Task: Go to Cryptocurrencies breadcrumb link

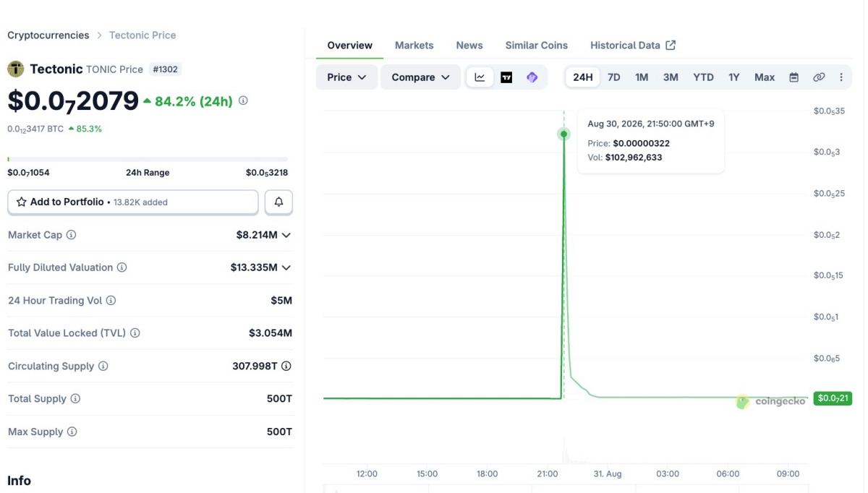Action: [48, 35]
